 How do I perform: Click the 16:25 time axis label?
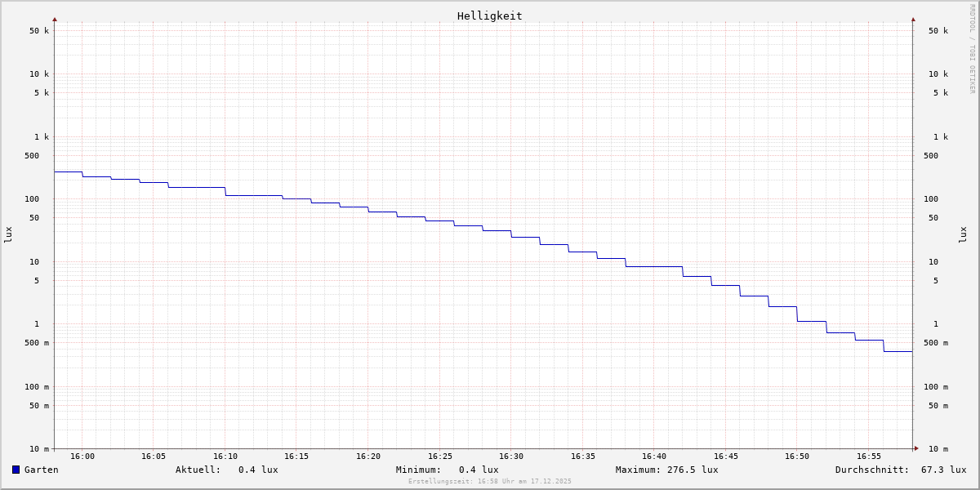tap(440, 457)
